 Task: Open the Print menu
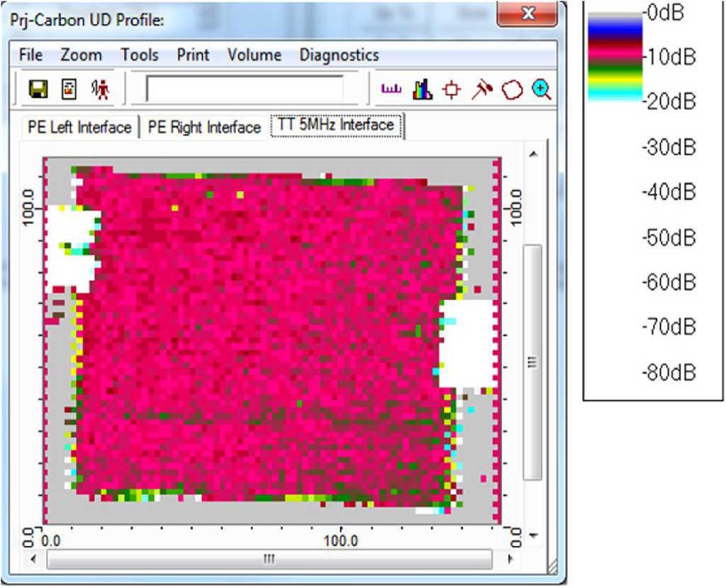pyautogui.click(x=193, y=55)
